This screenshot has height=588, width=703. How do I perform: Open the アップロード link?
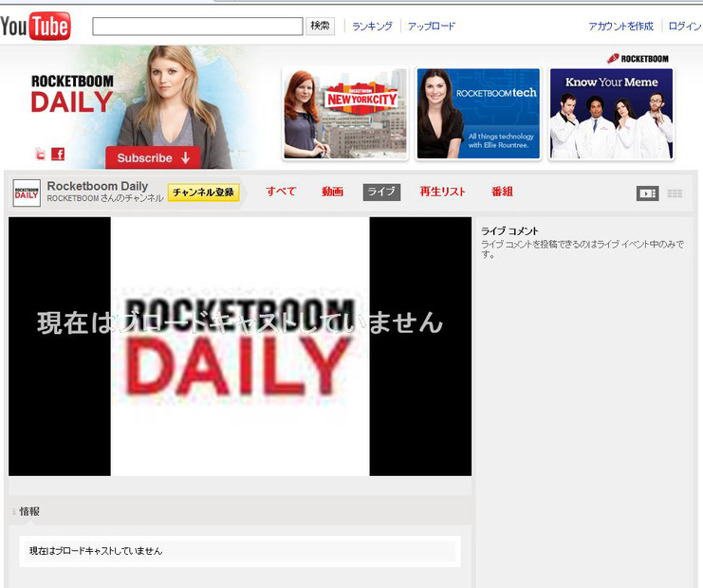[432, 26]
